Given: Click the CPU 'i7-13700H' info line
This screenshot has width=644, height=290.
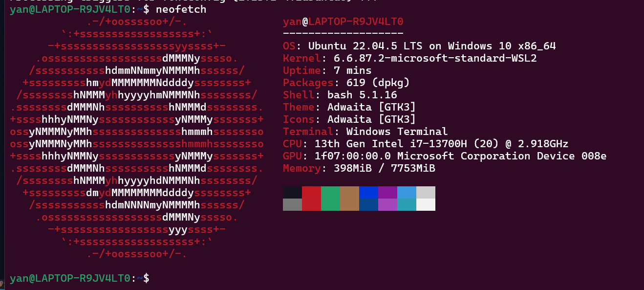Looking at the screenshot, I should click(x=425, y=144).
